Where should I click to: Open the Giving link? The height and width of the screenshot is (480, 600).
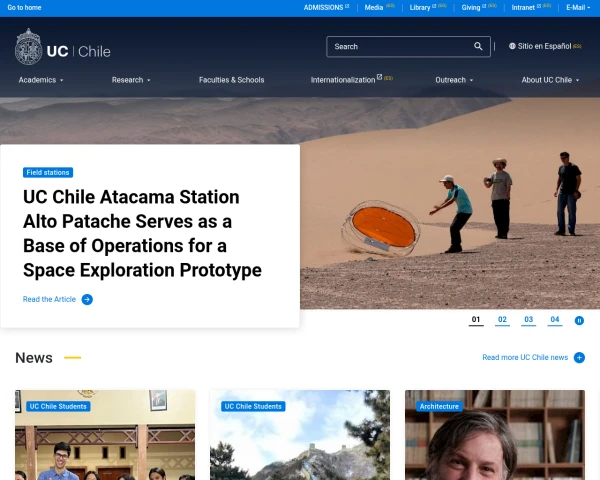point(471,8)
